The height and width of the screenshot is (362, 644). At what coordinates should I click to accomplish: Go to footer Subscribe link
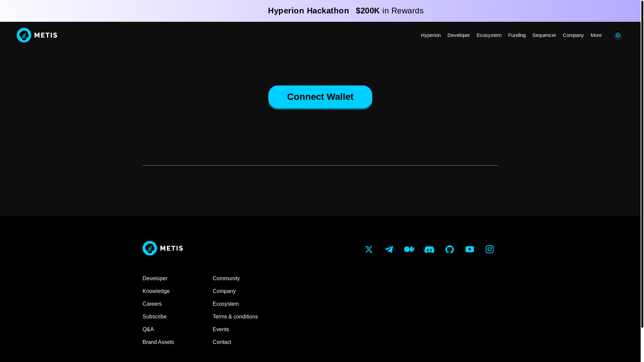(155, 317)
